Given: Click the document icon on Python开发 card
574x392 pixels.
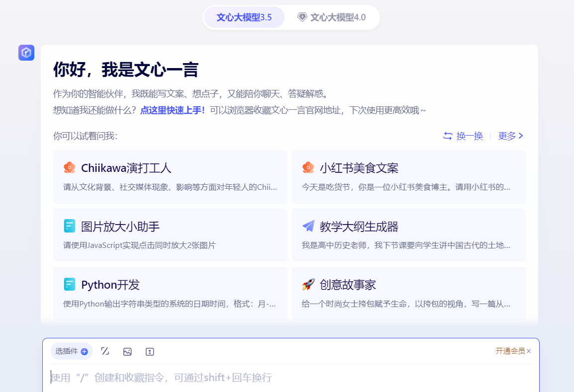Looking at the screenshot, I should coord(69,285).
